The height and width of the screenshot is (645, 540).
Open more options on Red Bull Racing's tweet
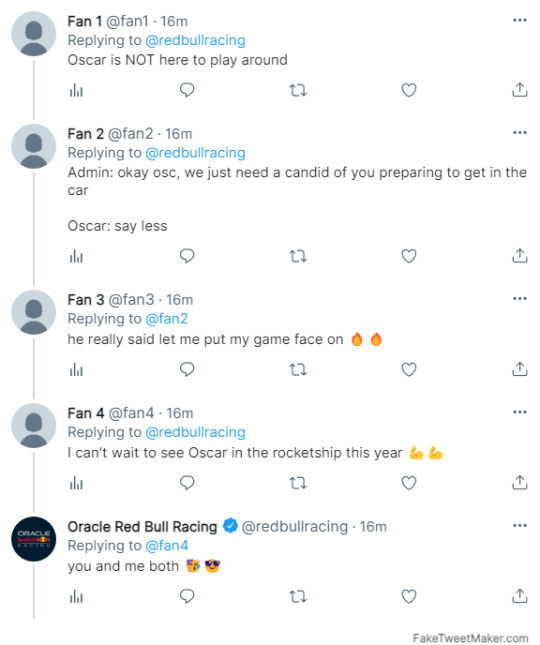pos(520,526)
